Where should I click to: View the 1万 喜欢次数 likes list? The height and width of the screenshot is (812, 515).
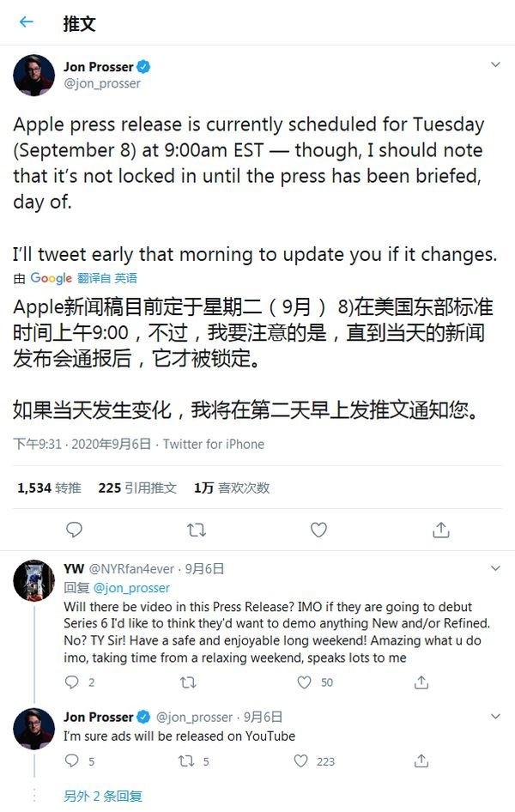pyautogui.click(x=232, y=488)
